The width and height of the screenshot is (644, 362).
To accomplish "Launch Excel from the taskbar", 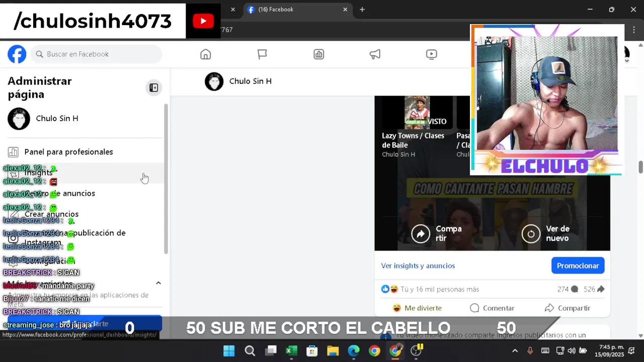I will tap(292, 350).
